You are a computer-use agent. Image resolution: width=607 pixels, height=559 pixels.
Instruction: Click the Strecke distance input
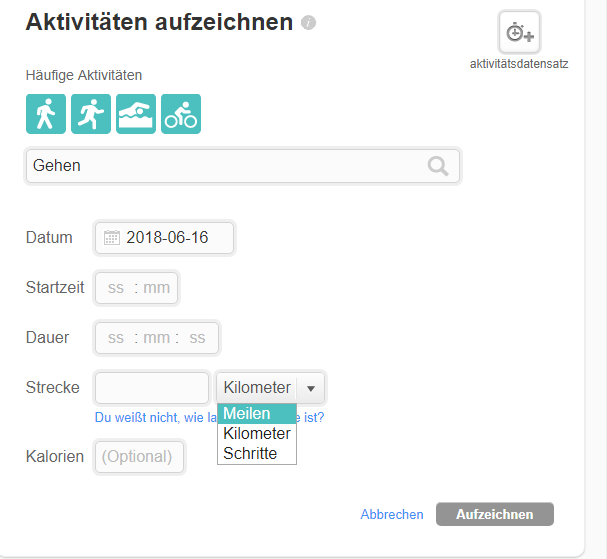[152, 388]
